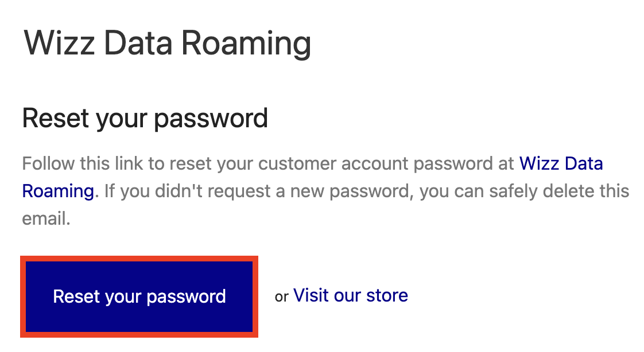
Task: Click the word Roaming in the large title
Action: click(246, 44)
